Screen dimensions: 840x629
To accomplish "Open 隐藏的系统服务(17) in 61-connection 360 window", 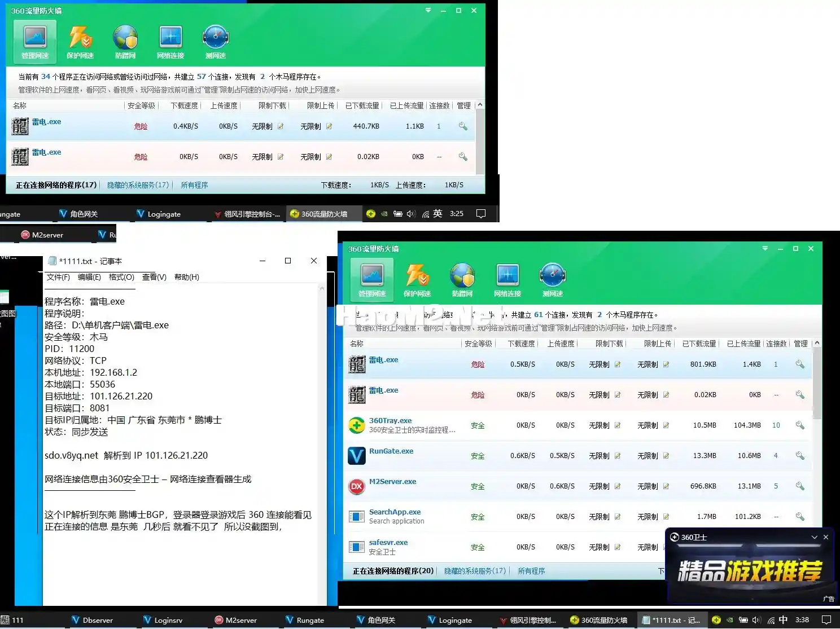I will tap(475, 571).
